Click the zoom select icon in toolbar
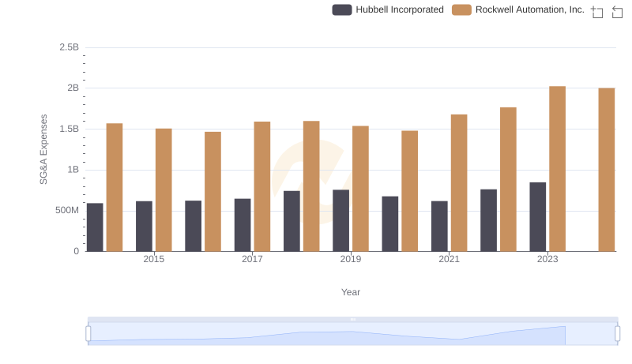This screenshot has height=364, width=632. (x=597, y=12)
